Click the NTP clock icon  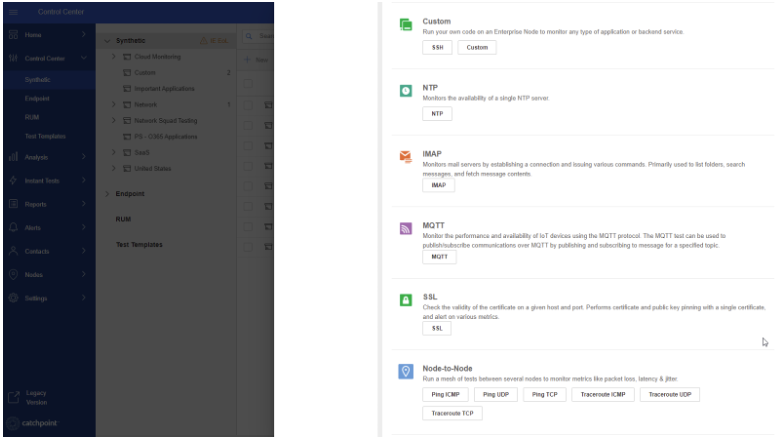tap(406, 91)
